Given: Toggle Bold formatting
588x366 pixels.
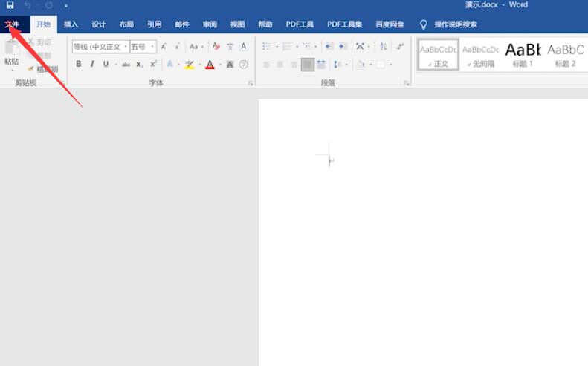Looking at the screenshot, I should [x=78, y=64].
